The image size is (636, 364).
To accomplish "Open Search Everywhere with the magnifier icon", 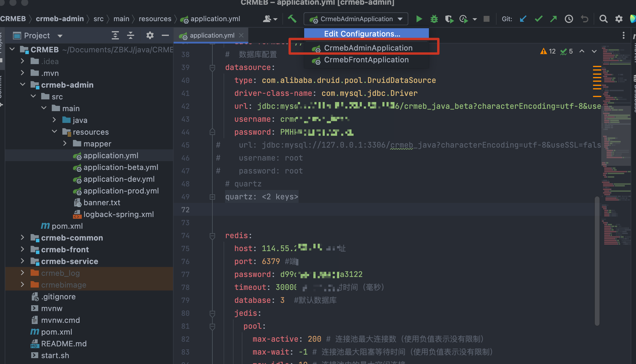I will 603,19.
